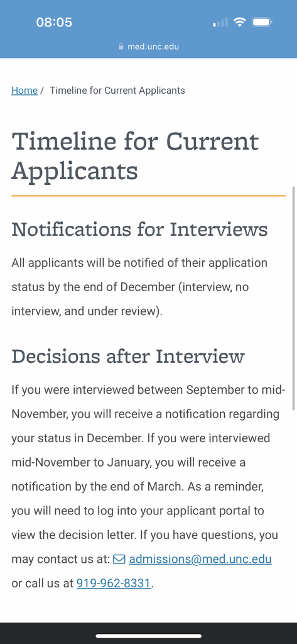Tap the battery indicator icon
The image size is (297, 644).
[262, 22]
